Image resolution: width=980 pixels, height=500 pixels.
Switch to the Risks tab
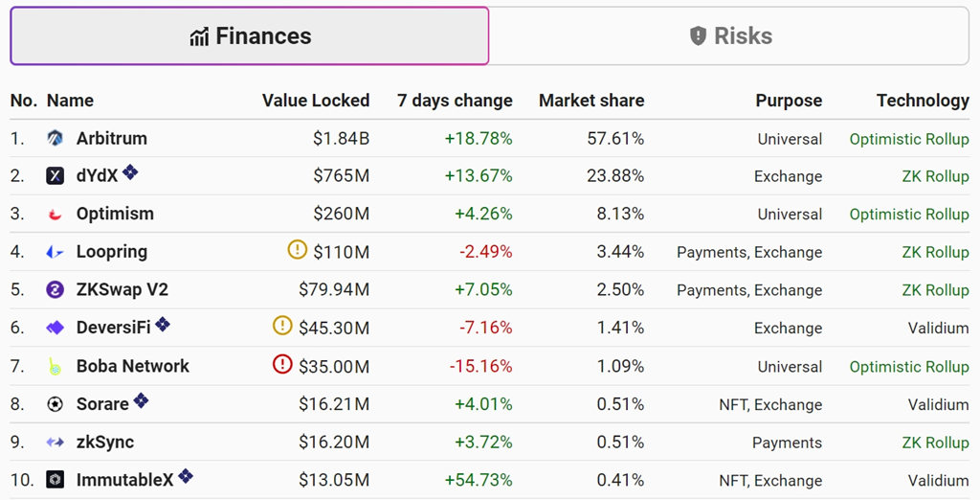[729, 35]
